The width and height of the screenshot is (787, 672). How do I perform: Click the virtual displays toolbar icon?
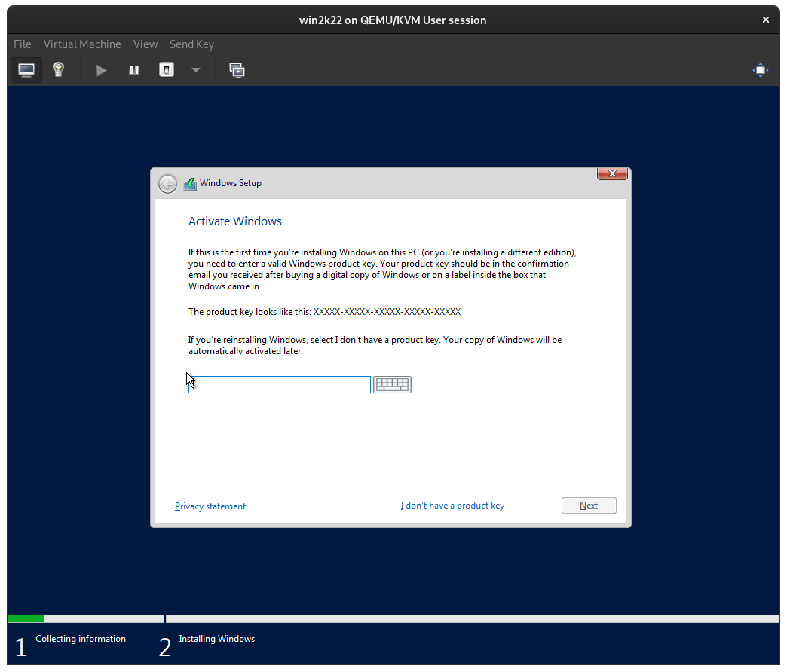[237, 69]
